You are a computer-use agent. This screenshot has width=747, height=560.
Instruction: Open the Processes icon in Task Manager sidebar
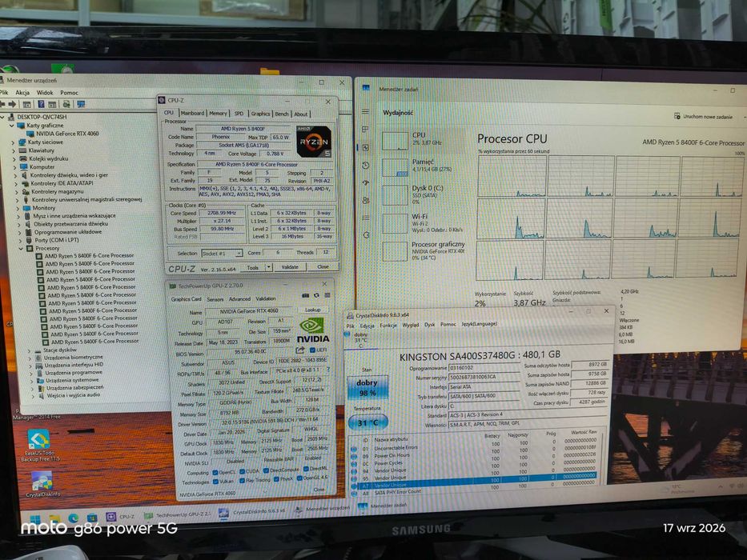[x=365, y=129]
